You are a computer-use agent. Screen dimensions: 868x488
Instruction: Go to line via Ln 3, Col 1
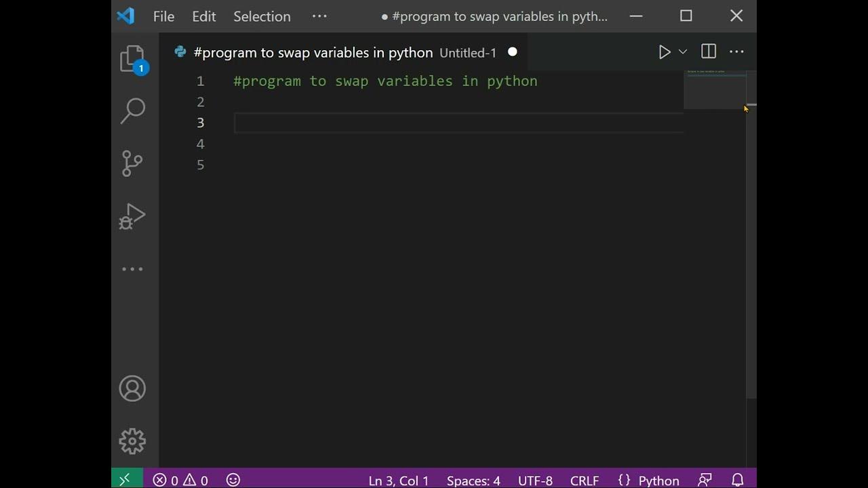(x=399, y=481)
